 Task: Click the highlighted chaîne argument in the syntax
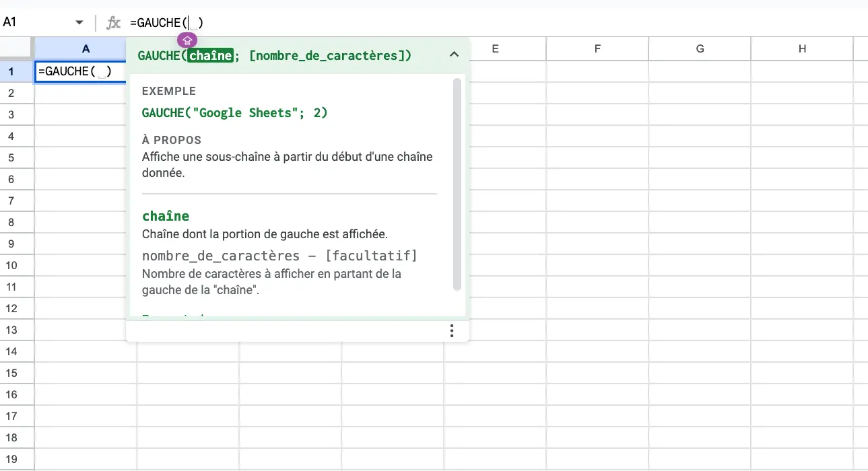coord(210,56)
